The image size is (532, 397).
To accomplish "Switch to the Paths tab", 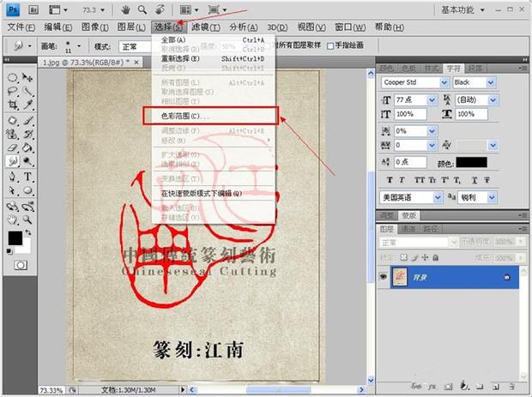I will (430, 229).
